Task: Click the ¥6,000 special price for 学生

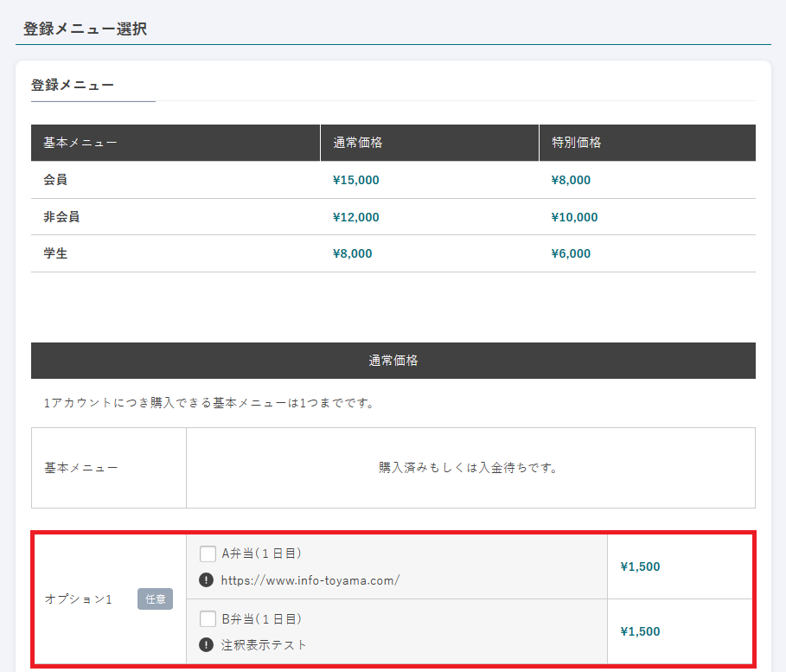Action: (571, 253)
